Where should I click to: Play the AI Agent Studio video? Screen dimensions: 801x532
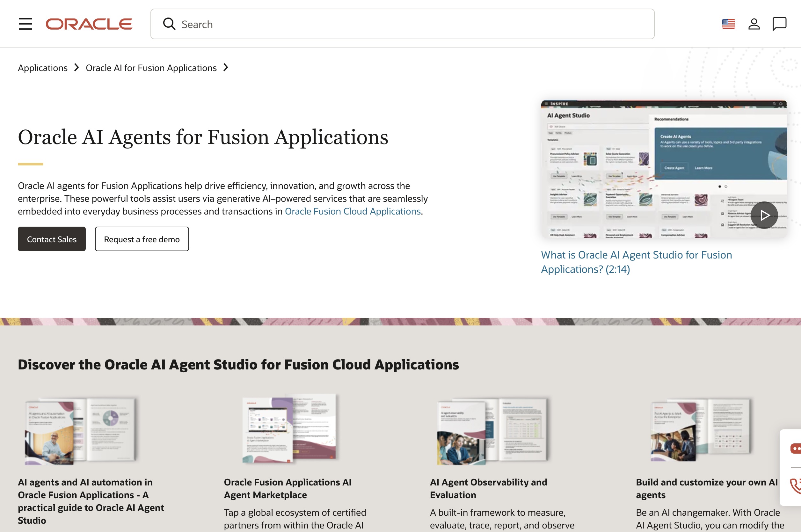click(764, 215)
